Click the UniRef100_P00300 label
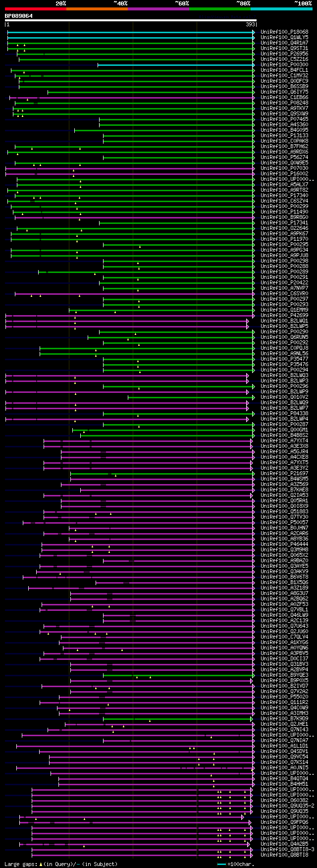317x868 pixels. 284,64
